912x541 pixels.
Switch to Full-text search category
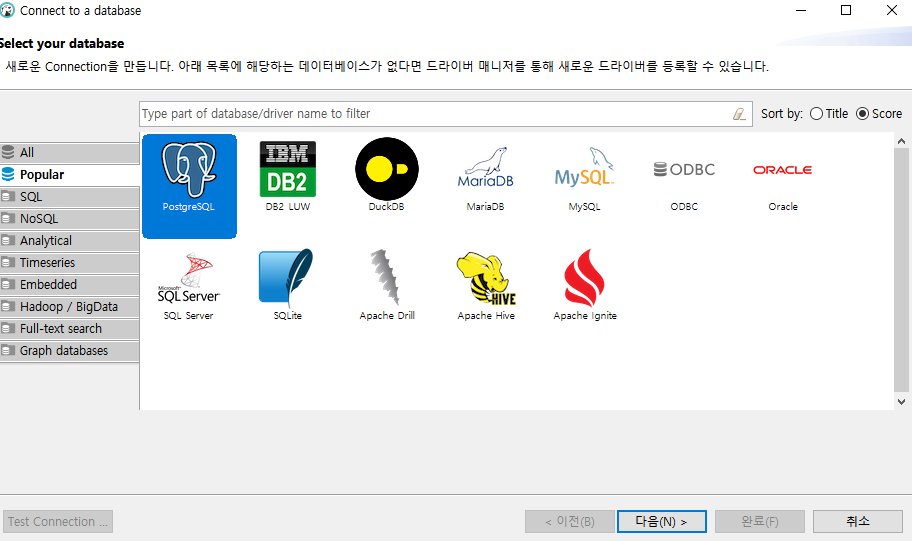tap(70, 329)
